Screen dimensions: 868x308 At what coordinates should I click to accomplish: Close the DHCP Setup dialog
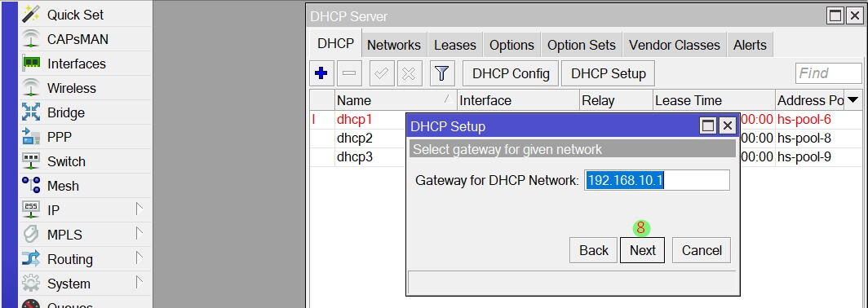(x=728, y=126)
